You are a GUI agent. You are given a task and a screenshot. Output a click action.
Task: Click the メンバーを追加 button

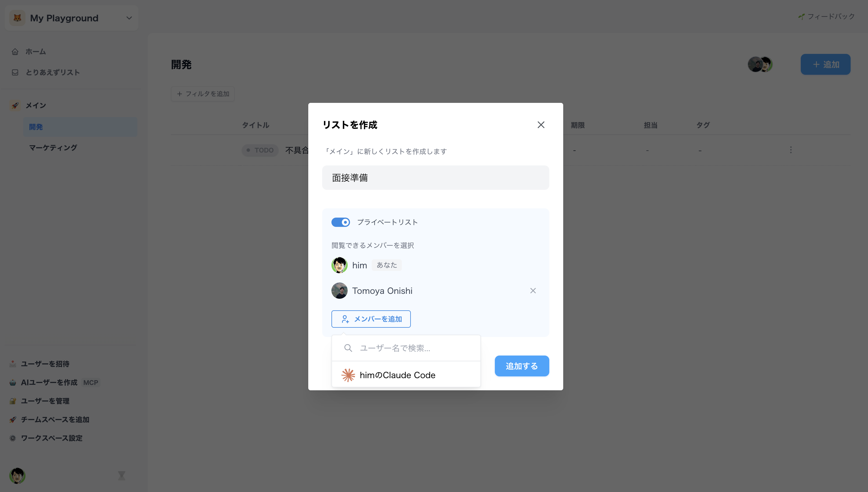pyautogui.click(x=371, y=319)
